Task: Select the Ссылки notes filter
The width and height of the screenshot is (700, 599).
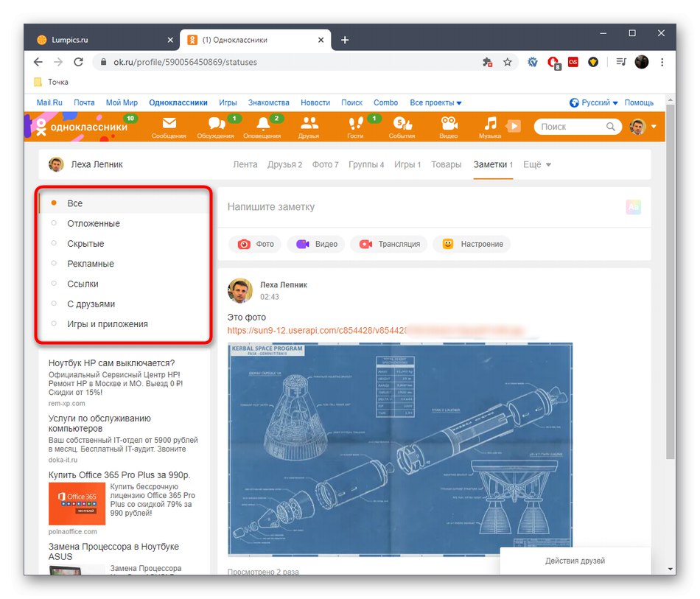Action: pyautogui.click(x=124, y=284)
